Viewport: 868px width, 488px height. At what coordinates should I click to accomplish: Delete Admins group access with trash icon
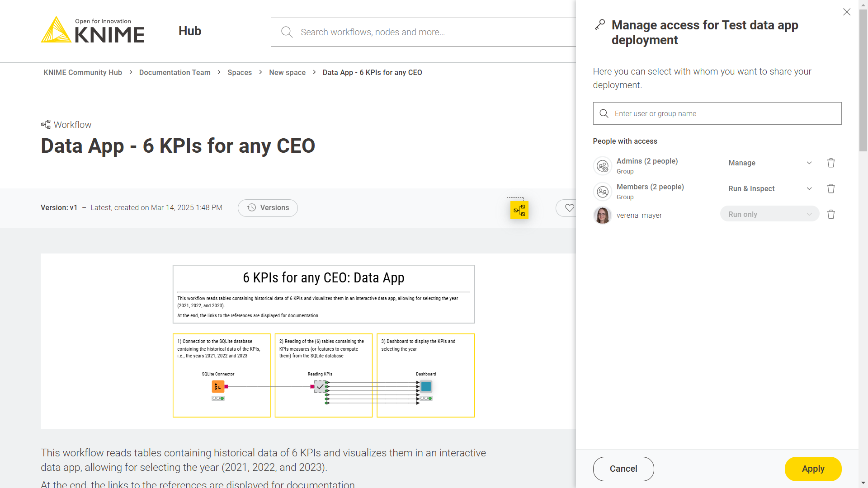point(831,163)
